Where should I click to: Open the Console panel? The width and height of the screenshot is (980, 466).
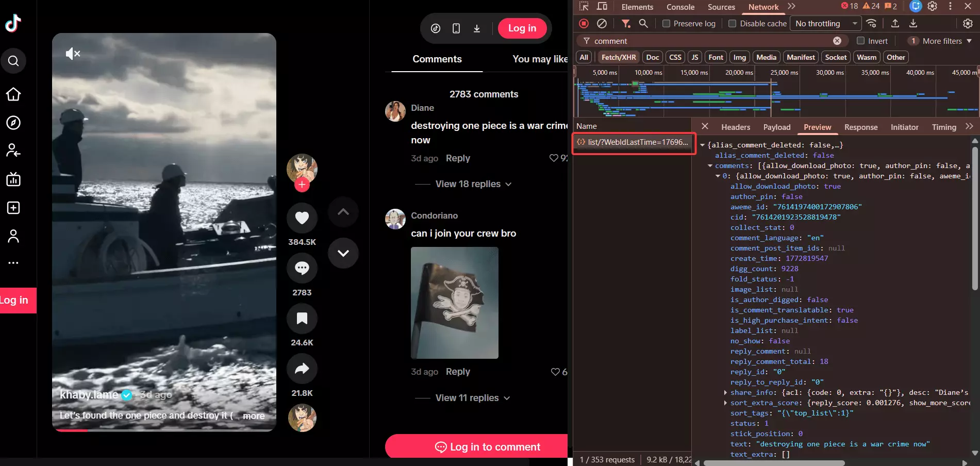pyautogui.click(x=679, y=7)
